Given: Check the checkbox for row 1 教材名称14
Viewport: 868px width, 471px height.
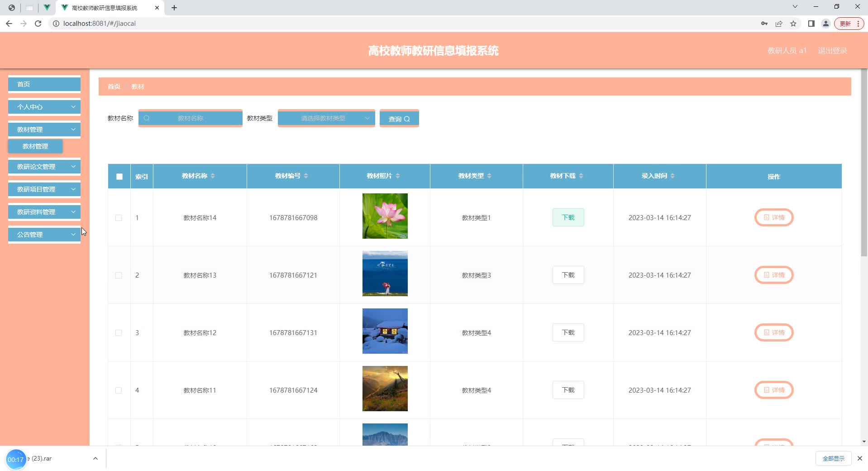Looking at the screenshot, I should 119,218.
